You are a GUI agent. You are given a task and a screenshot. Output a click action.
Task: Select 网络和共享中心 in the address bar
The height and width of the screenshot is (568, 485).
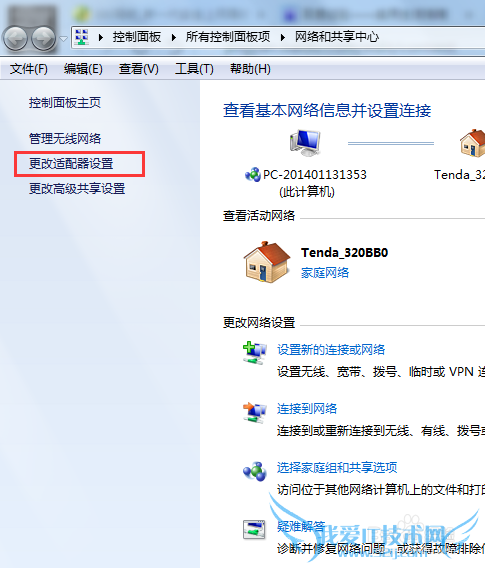coord(337,37)
